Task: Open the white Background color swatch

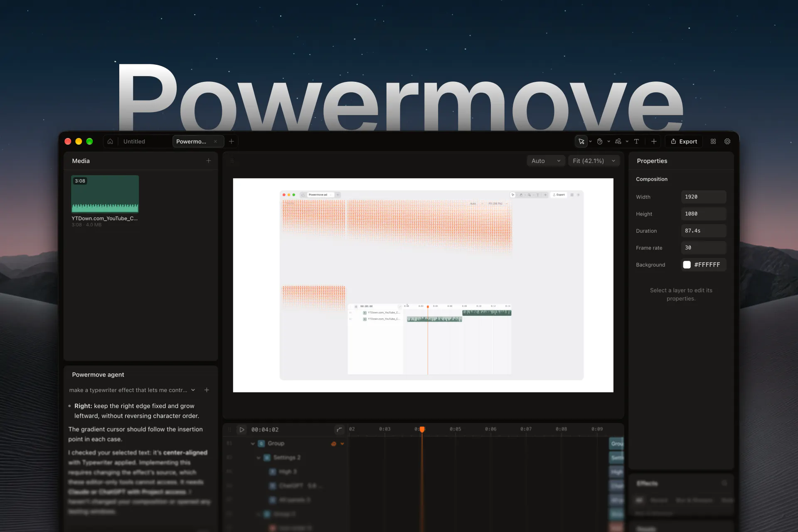Action: (687, 265)
